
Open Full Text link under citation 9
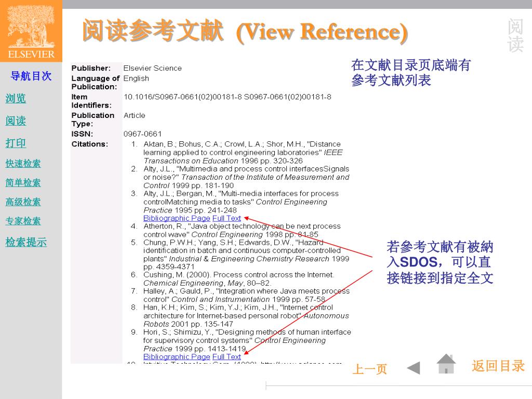tap(227, 356)
